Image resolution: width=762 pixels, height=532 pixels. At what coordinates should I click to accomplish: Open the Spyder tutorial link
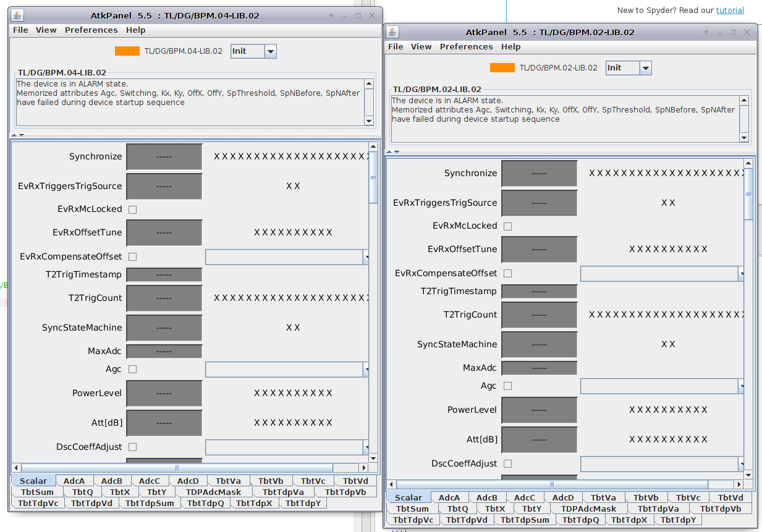[730, 11]
